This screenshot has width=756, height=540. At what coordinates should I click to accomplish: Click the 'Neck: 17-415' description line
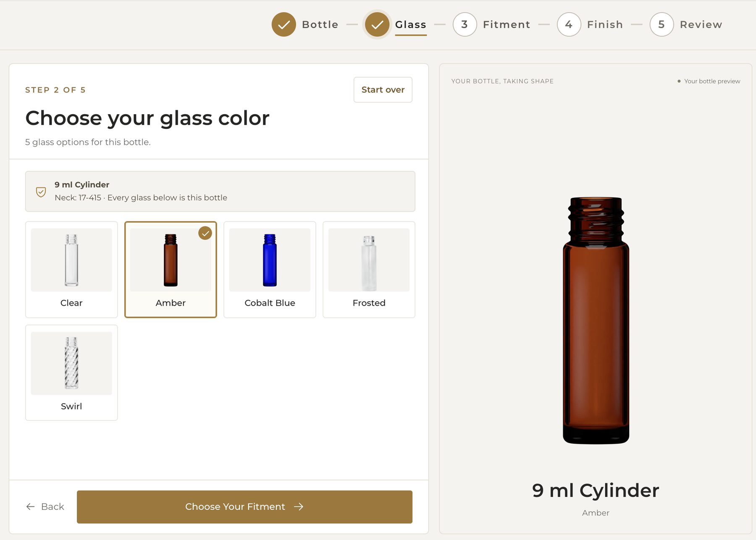click(141, 197)
